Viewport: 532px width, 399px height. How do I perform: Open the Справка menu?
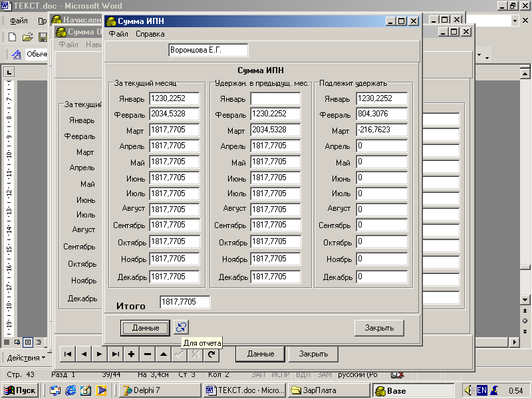click(x=150, y=33)
